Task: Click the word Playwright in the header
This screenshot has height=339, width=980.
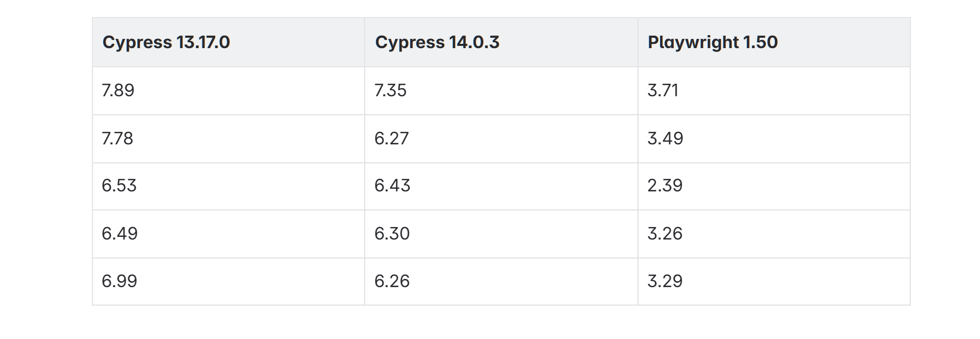Action: coord(693,43)
